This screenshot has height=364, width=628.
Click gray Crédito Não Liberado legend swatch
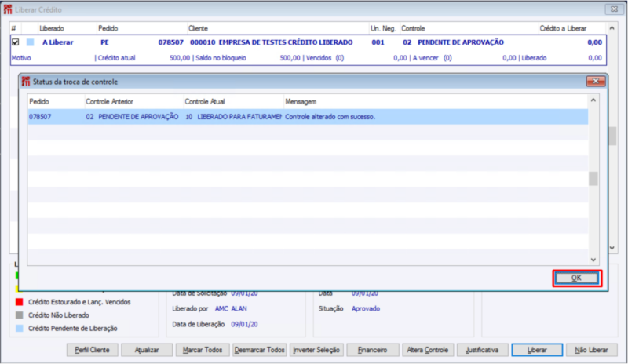(19, 315)
